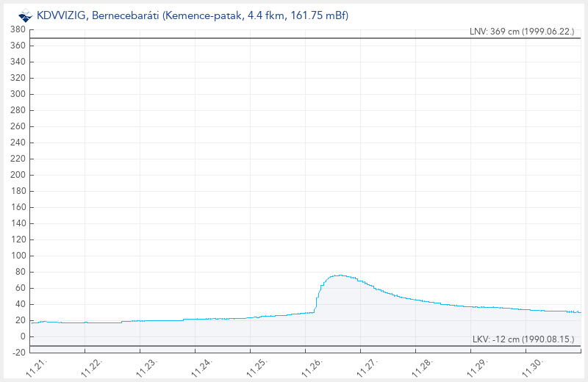Click the 100 value on the y-axis
The image size is (588, 382).
pos(18,256)
